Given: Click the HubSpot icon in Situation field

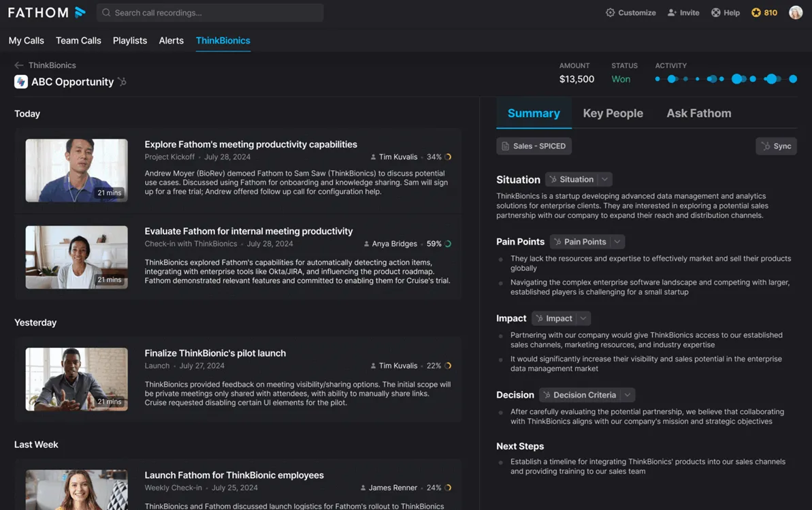Looking at the screenshot, I should (553, 179).
